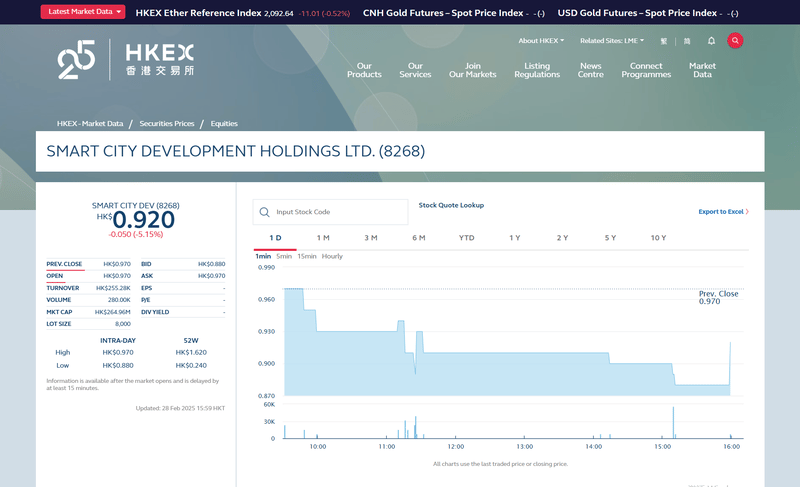This screenshot has width=800, height=487.
Task: Select the 5min chart interval
Action: [x=284, y=257]
